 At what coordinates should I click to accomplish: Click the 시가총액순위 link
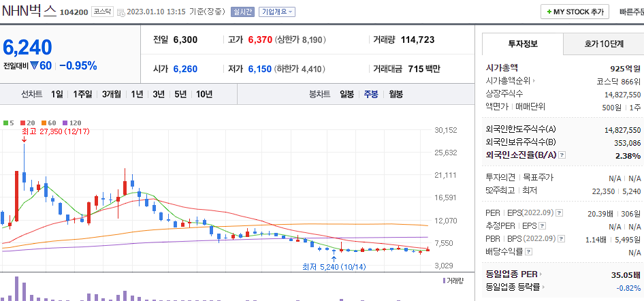[x=511, y=80]
